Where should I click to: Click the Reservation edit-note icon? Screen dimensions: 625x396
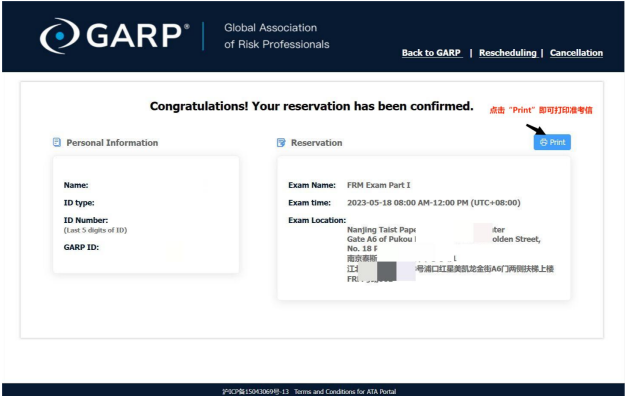tap(281, 142)
